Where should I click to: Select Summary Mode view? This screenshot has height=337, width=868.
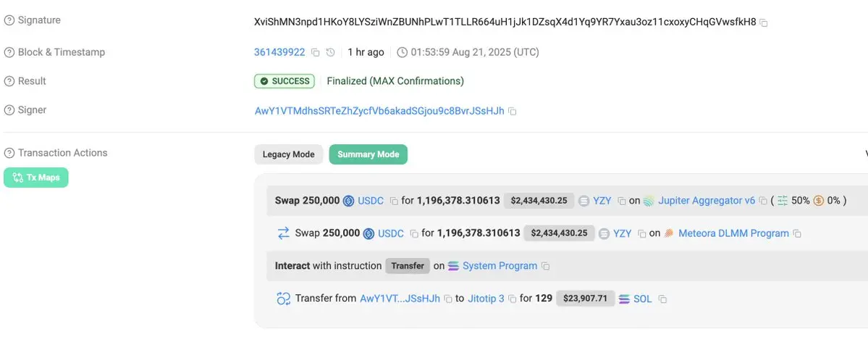[x=368, y=154]
